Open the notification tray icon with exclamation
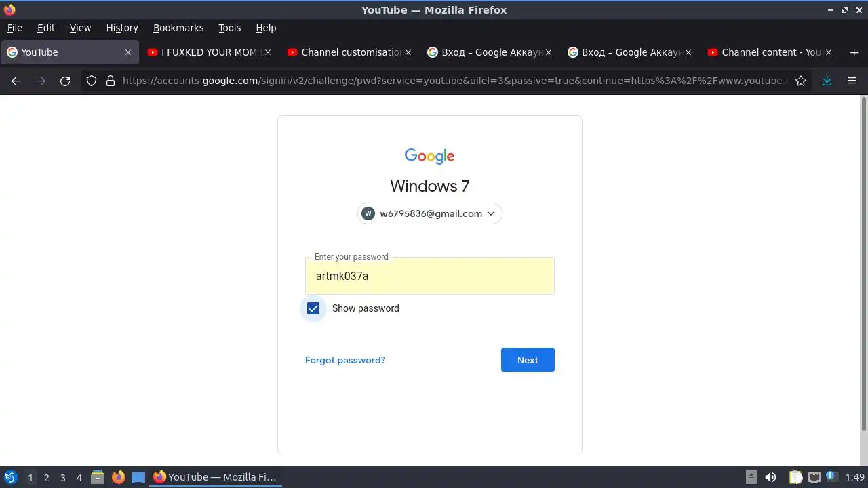 (832, 477)
